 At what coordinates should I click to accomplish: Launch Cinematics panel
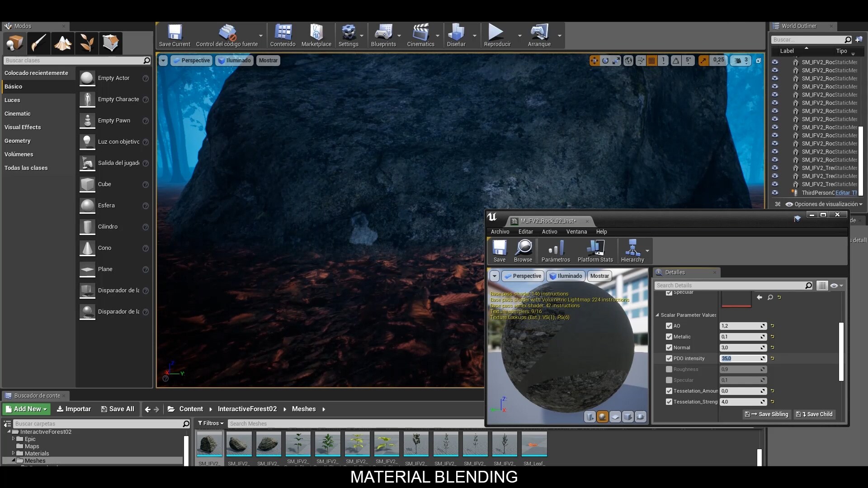(420, 35)
